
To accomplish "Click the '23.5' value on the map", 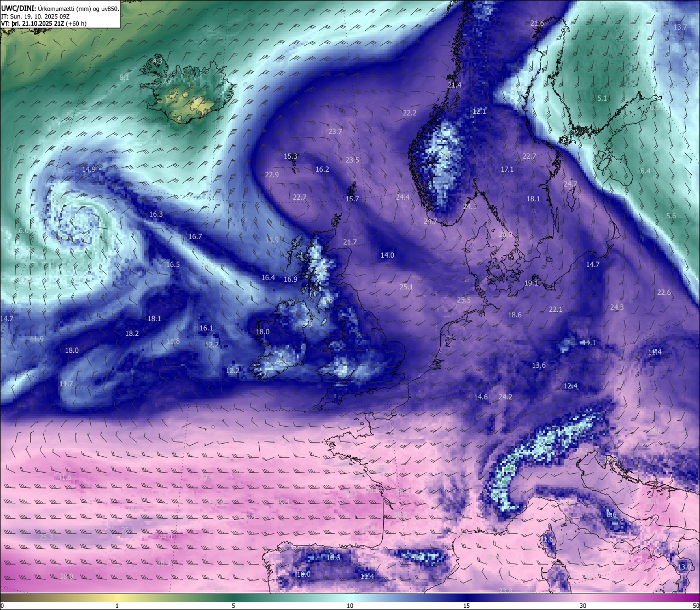I will coord(352,160).
